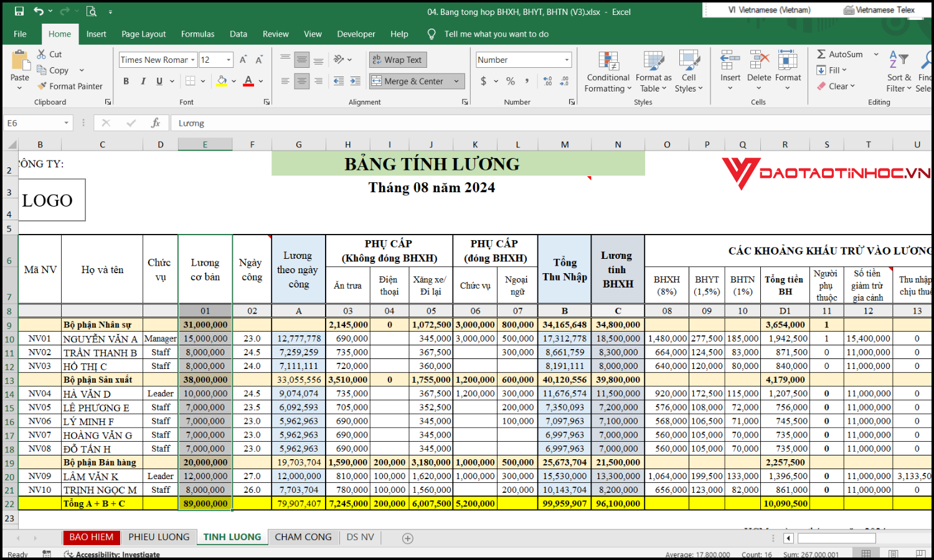Expand the AutoSum dropdown arrow
This screenshot has height=560, width=934.
[x=876, y=54]
